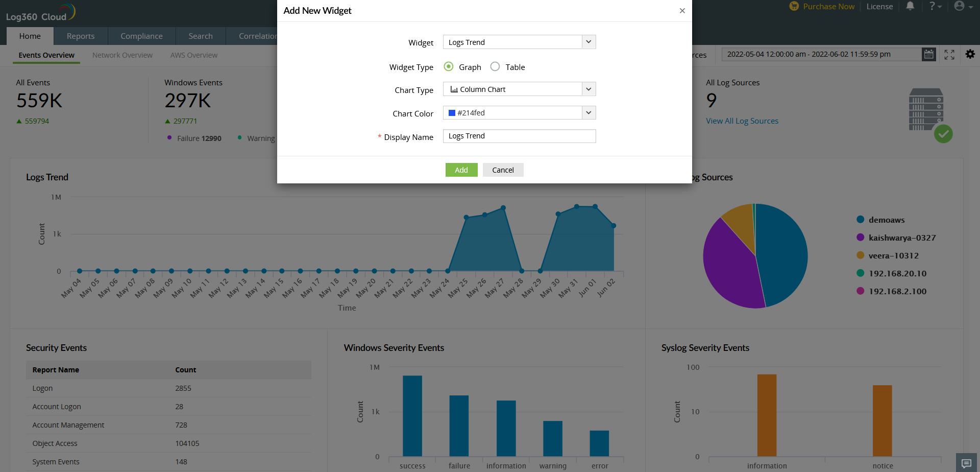This screenshot has height=472, width=980.
Task: Select the Graph widget type radio button
Action: (449, 66)
